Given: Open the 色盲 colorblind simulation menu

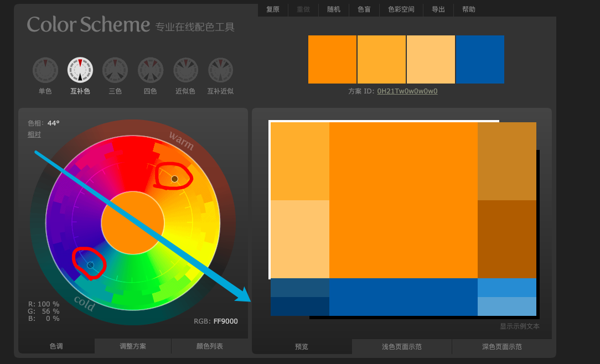Looking at the screenshot, I should (364, 9).
